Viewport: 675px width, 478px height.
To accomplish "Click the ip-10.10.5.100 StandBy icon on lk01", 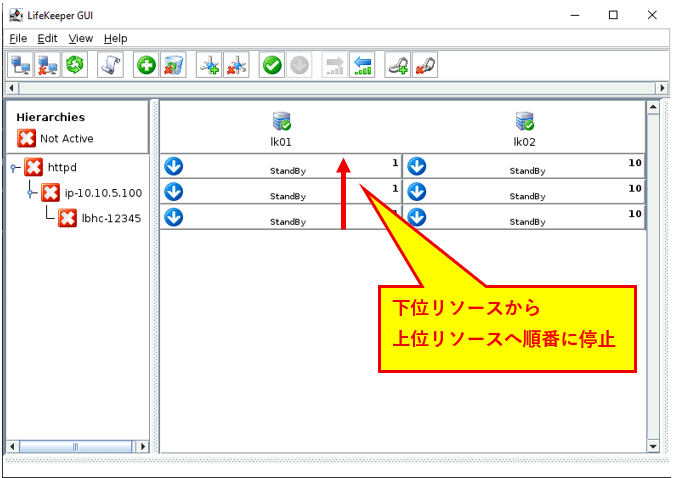I will [x=174, y=192].
